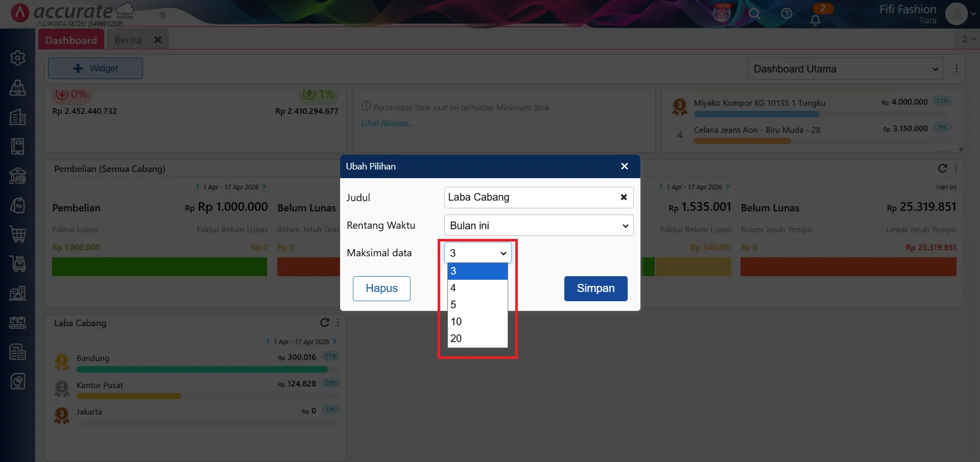Open the Rentang Waktu dropdown
980x462 pixels.
[539, 225]
